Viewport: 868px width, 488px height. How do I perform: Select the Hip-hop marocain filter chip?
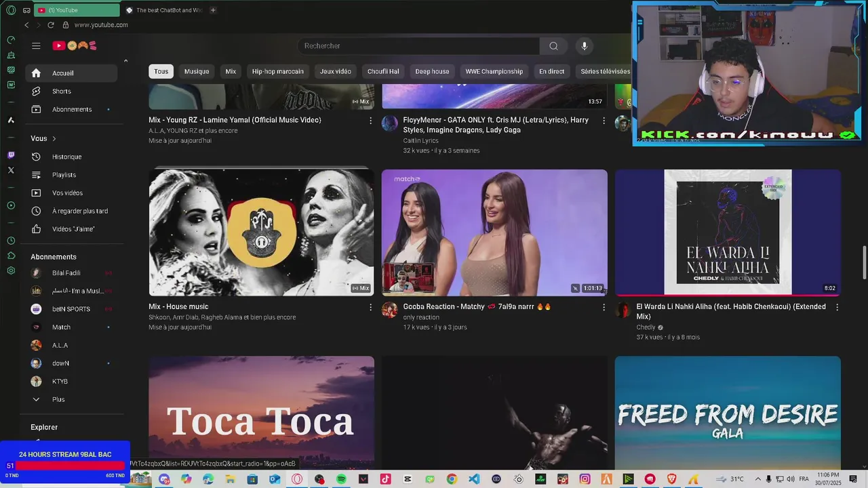tap(278, 71)
